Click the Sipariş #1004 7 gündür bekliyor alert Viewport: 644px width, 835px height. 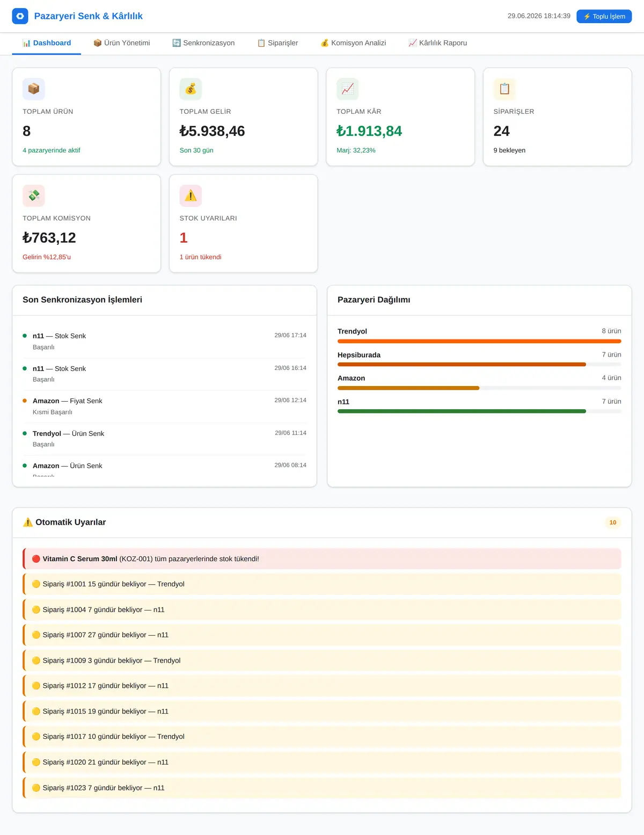click(322, 609)
